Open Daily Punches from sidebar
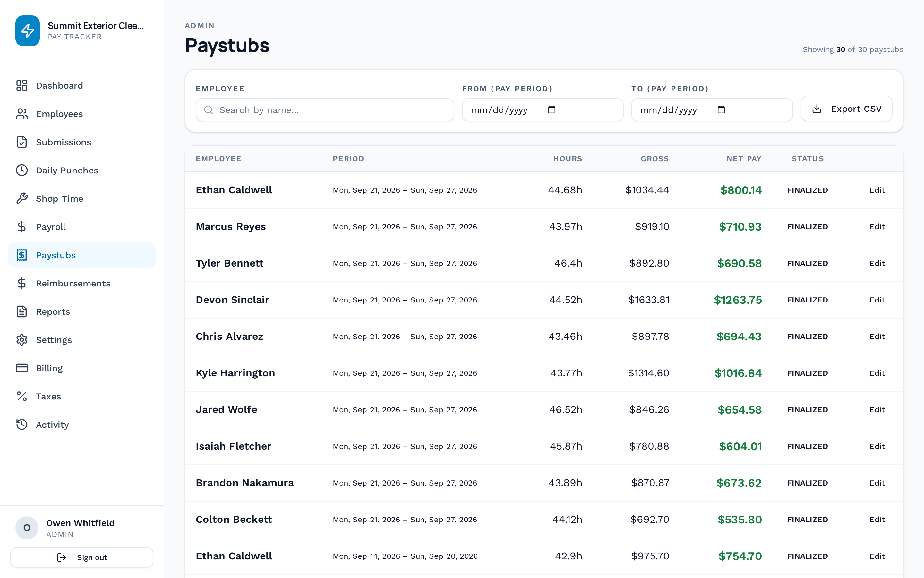 point(82,170)
